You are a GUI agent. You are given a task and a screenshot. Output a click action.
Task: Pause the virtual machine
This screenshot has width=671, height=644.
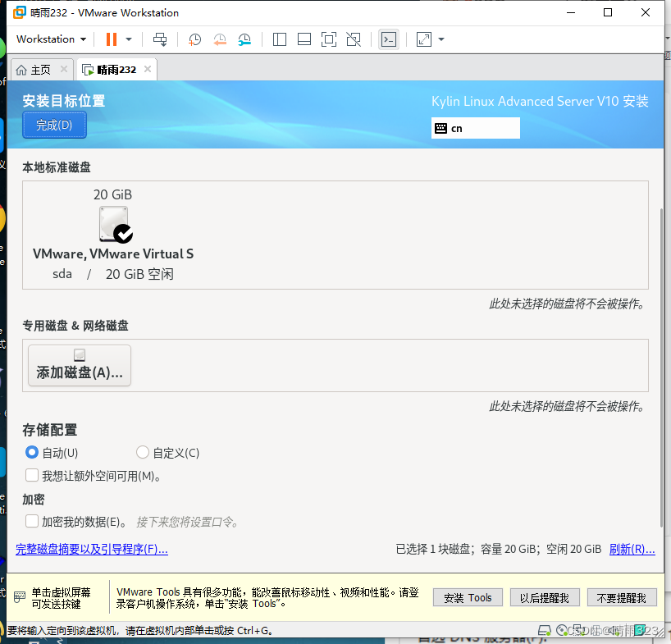[x=112, y=39]
